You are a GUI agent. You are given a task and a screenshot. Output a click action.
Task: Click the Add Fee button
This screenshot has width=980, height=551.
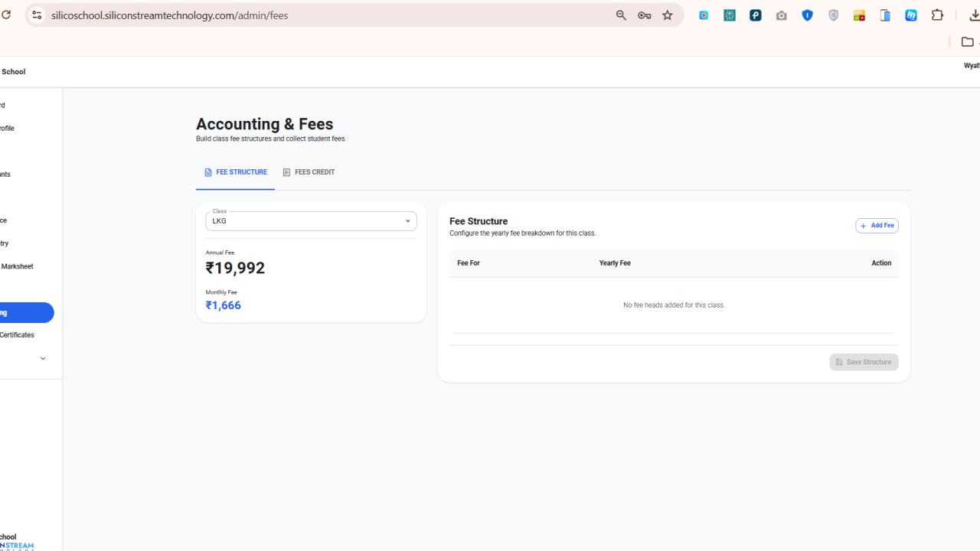pyautogui.click(x=877, y=226)
